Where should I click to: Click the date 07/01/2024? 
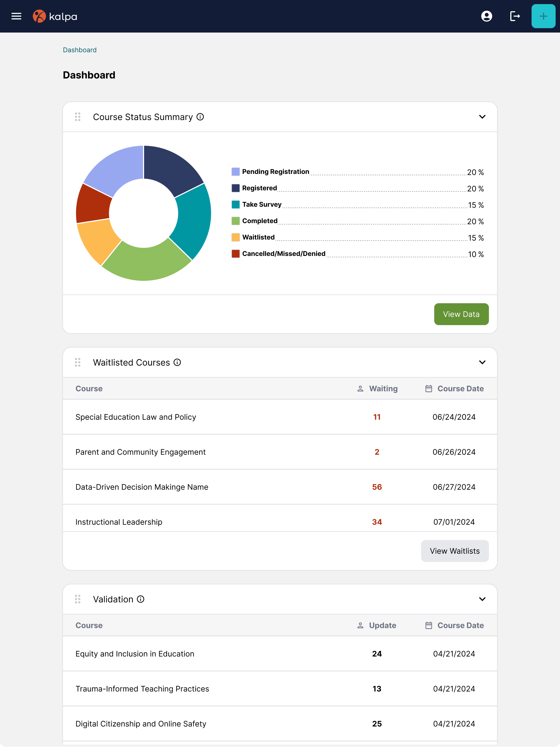pos(454,522)
